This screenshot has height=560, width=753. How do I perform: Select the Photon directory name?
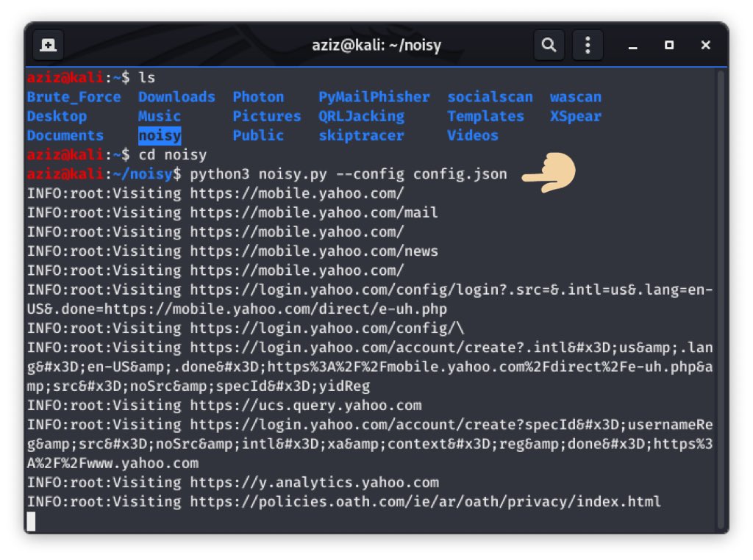258,97
